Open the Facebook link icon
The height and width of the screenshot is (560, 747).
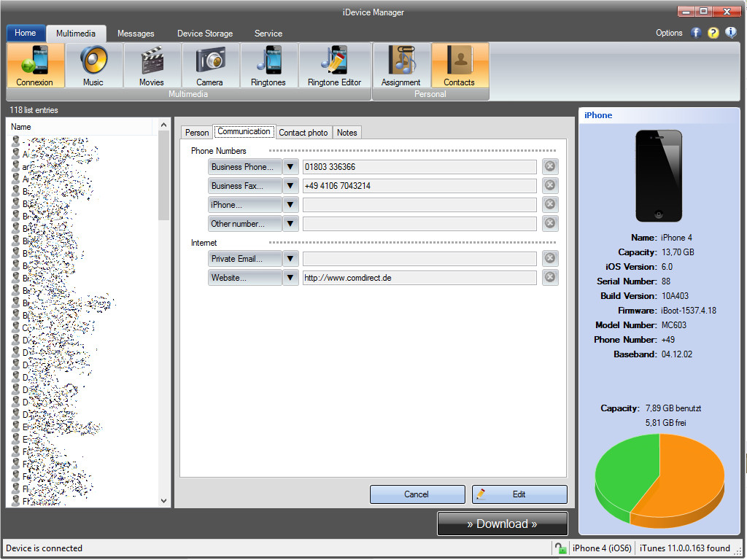[696, 33]
